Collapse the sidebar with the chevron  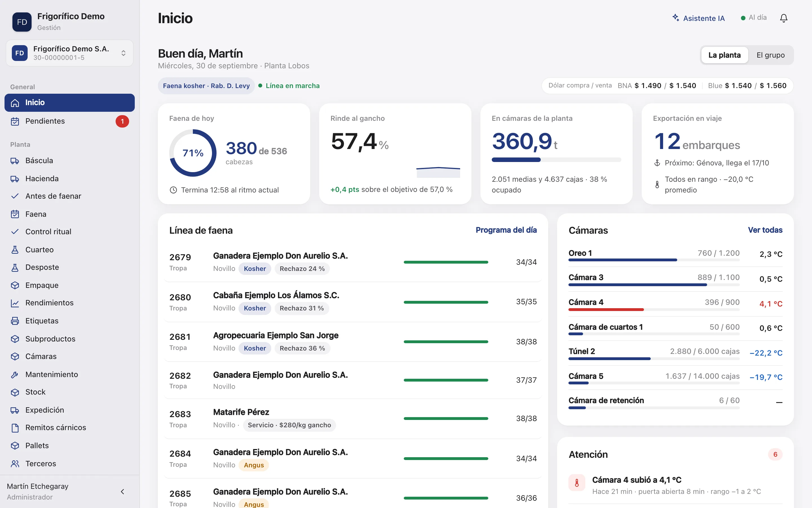tap(122, 492)
